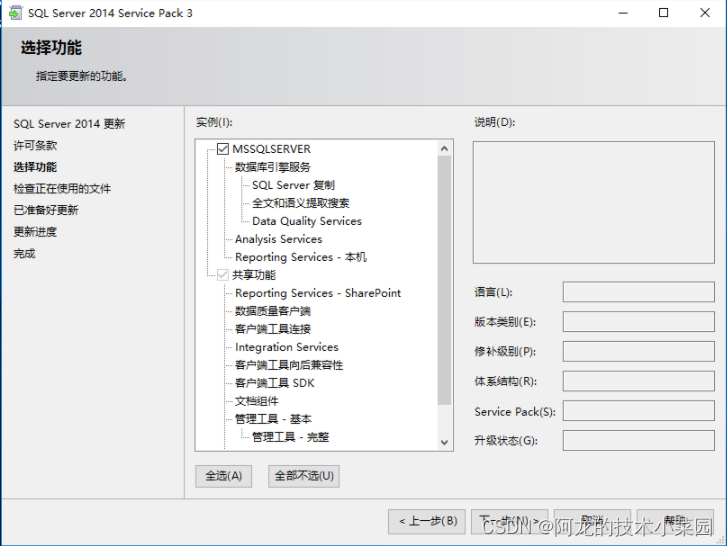727x546 pixels.
Task: Click the 全部不选(U) button
Action: (304, 476)
